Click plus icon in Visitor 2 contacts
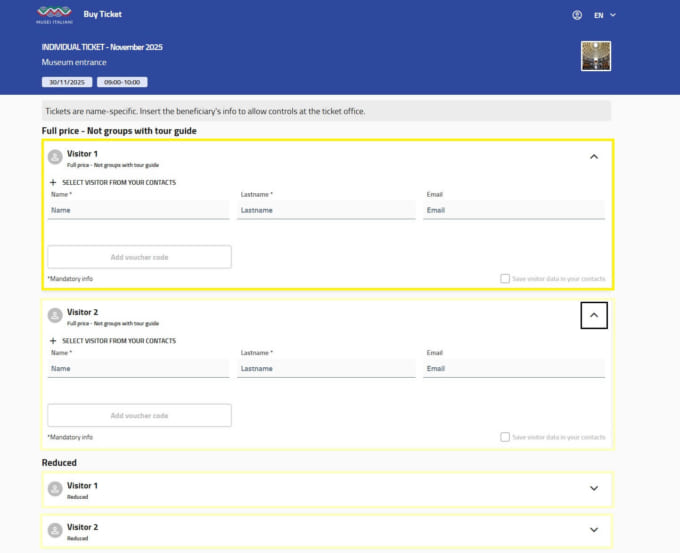Screen dimensions: 680x553 pos(53,341)
